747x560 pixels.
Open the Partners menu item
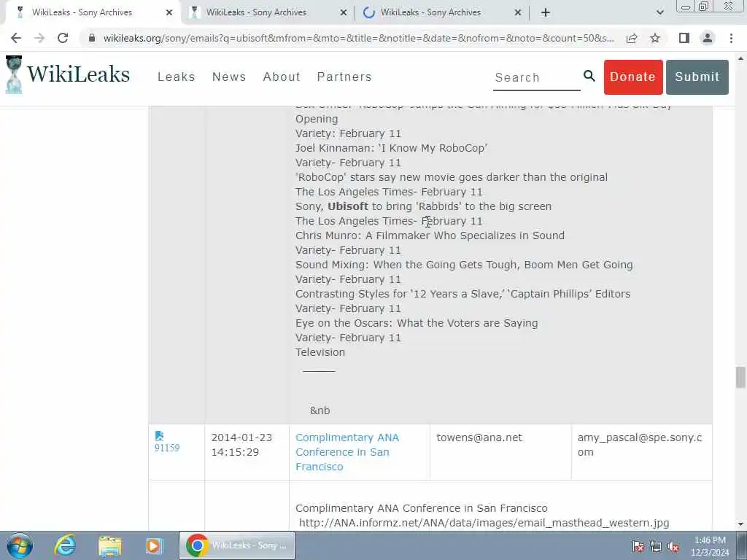click(344, 77)
